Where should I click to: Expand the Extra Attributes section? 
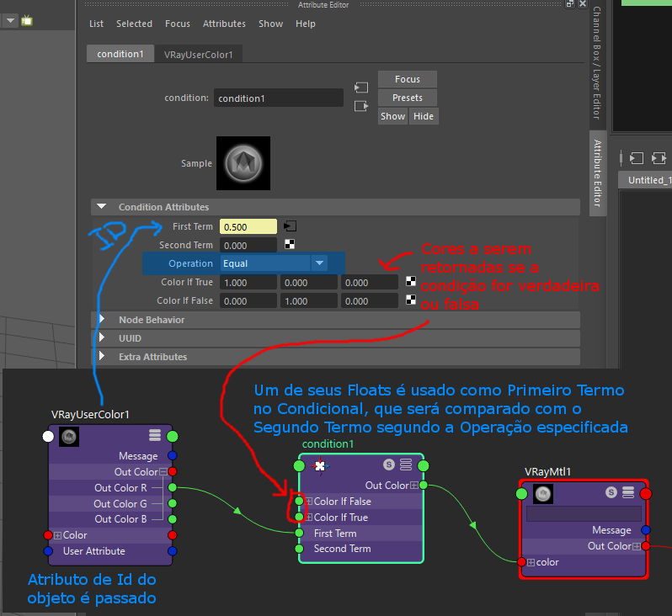(x=102, y=357)
